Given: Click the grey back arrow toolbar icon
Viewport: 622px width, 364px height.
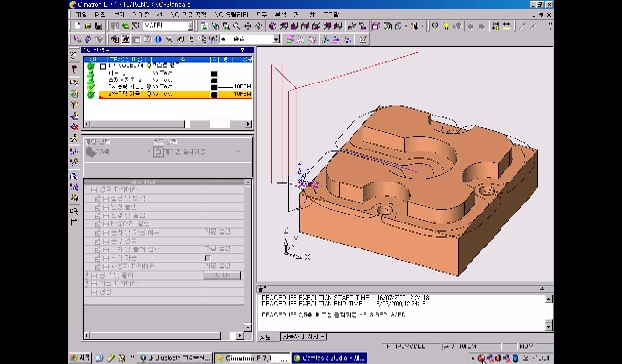Looking at the screenshot, I should (x=470, y=26).
